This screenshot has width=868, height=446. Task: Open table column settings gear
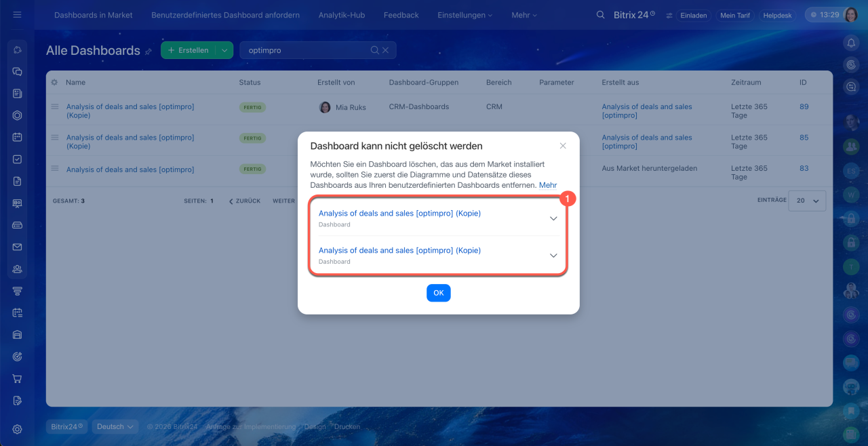54,82
